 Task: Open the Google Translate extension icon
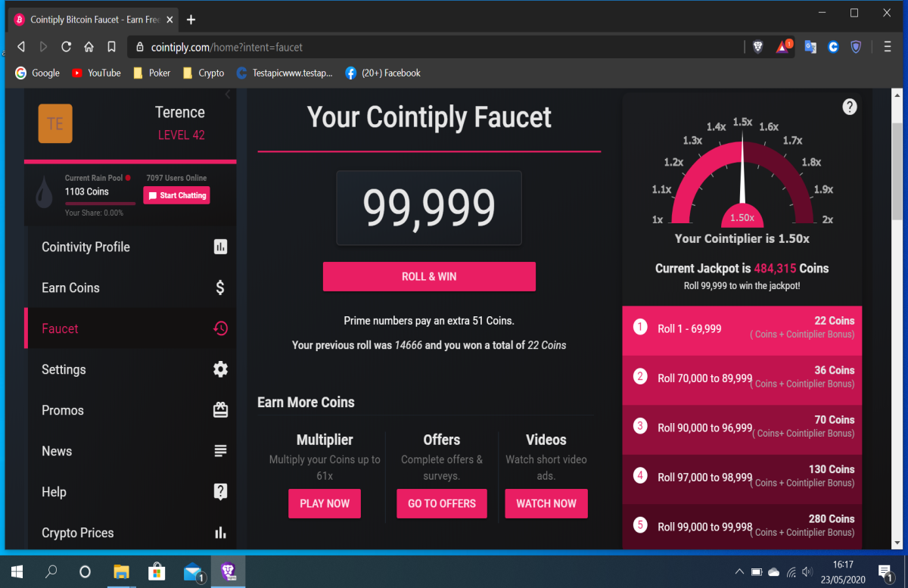tap(810, 47)
